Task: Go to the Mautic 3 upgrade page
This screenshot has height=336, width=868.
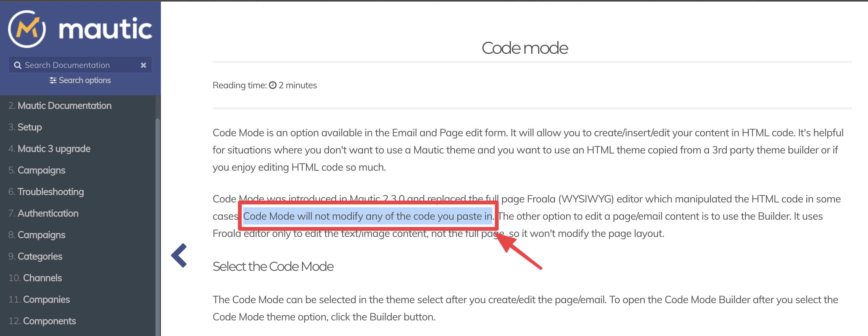Action: 54,148
